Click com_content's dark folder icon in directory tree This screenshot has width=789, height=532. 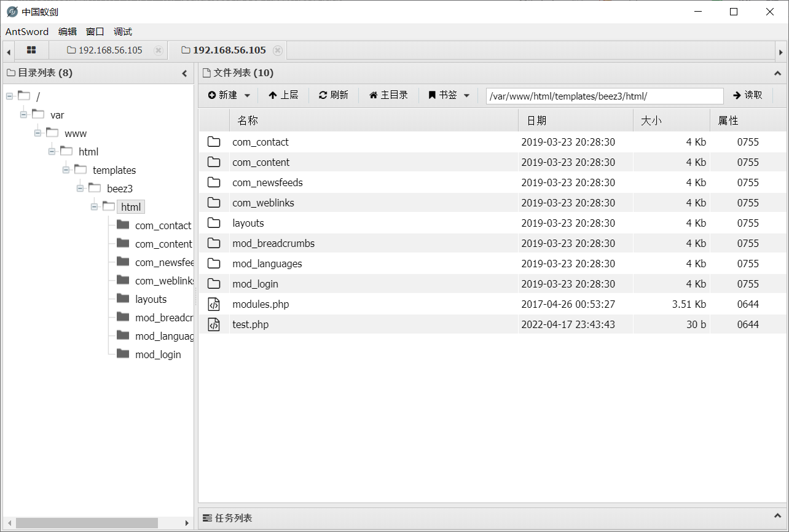(123, 243)
